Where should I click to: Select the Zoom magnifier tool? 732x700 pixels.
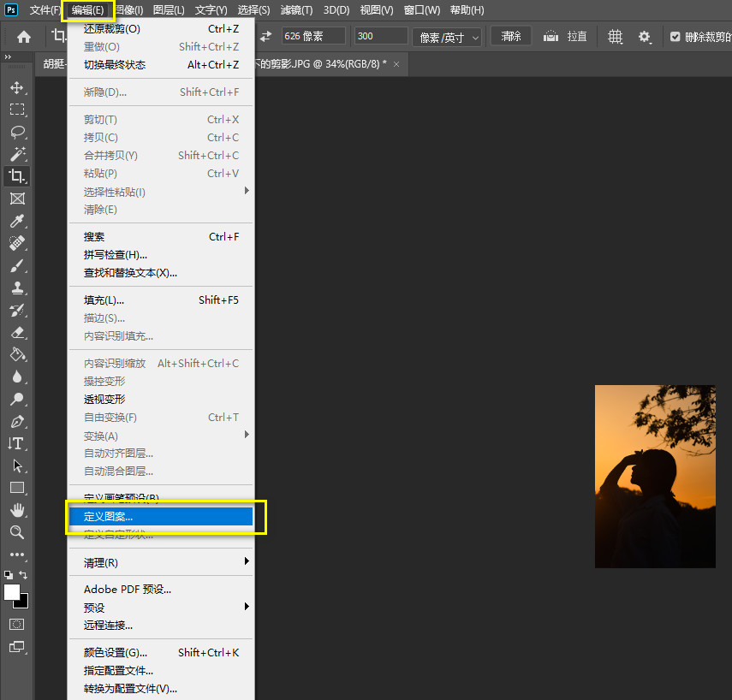(17, 532)
